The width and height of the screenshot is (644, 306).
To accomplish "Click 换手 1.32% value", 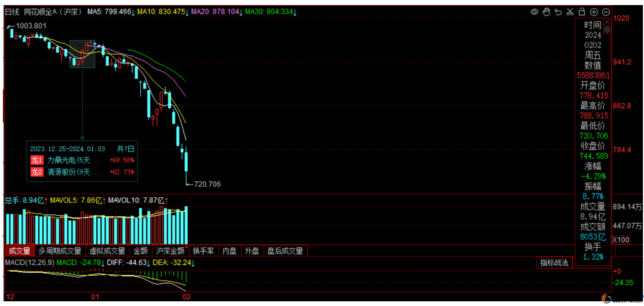I will coord(593,257).
